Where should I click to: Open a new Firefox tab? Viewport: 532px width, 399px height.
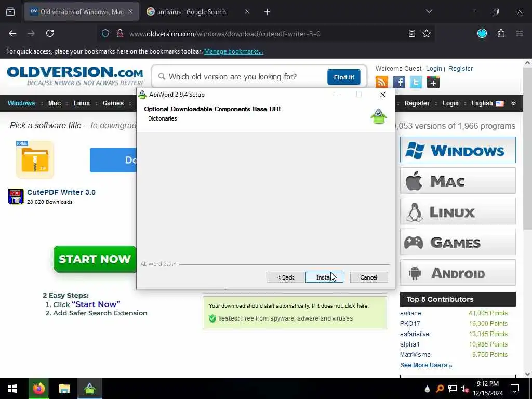[x=268, y=12]
